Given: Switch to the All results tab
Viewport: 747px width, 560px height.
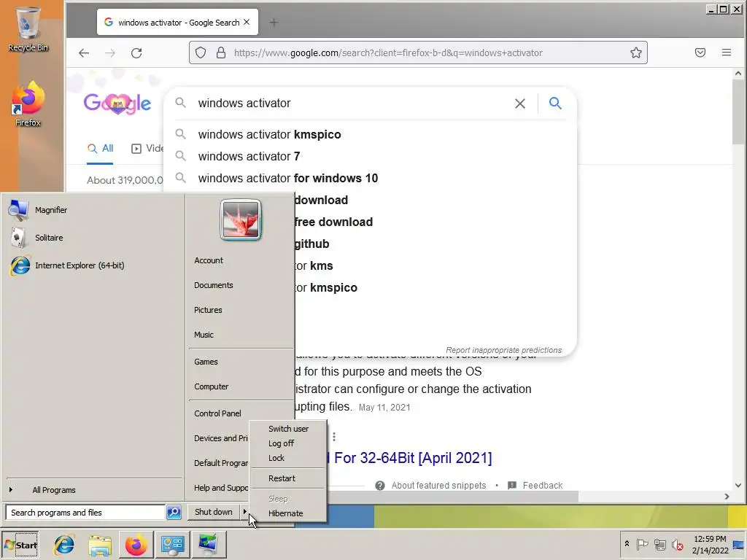Looking at the screenshot, I should coord(100,149).
